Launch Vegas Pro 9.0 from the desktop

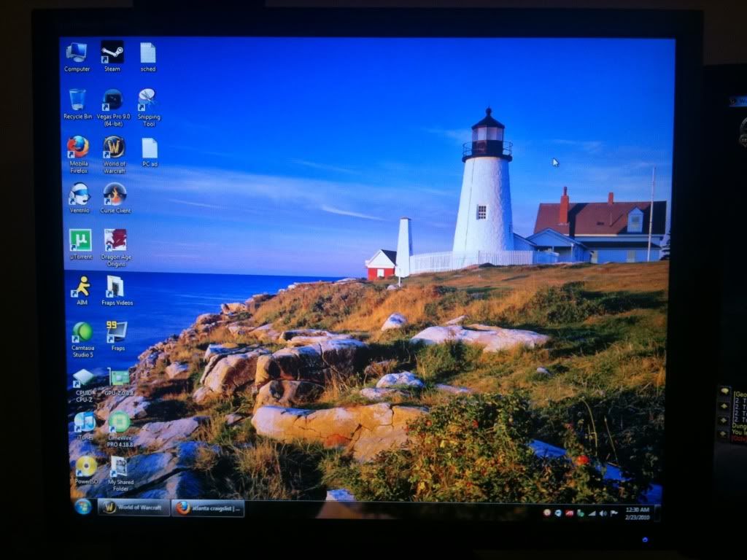[x=112, y=100]
